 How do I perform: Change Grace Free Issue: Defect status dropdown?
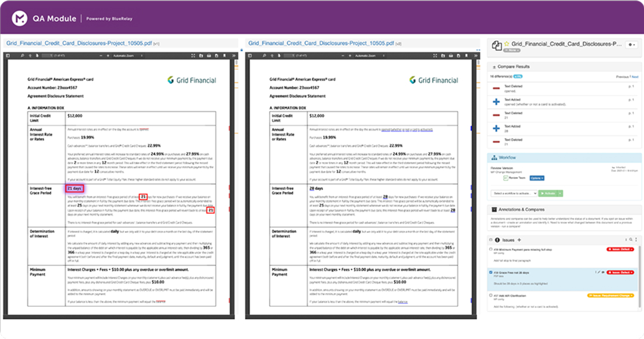tap(620, 272)
